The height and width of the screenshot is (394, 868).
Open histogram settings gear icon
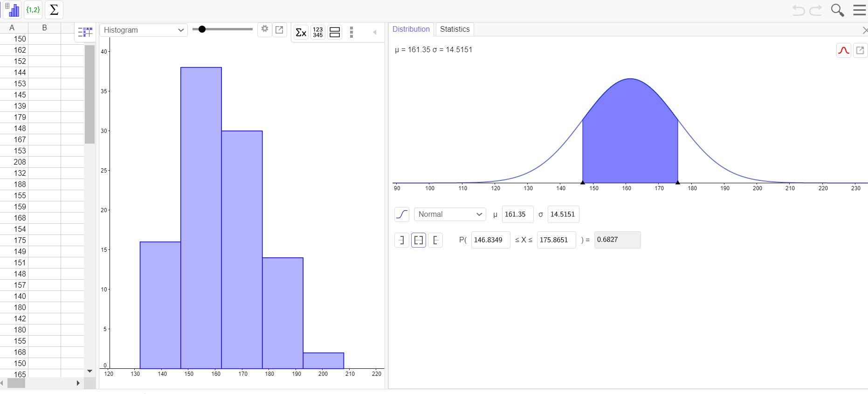coord(265,29)
